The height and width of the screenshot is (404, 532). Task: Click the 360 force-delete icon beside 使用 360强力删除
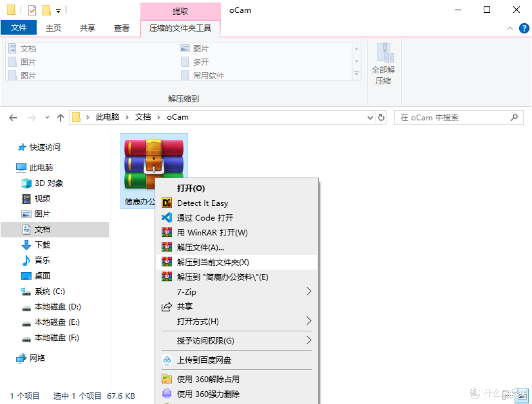166,394
